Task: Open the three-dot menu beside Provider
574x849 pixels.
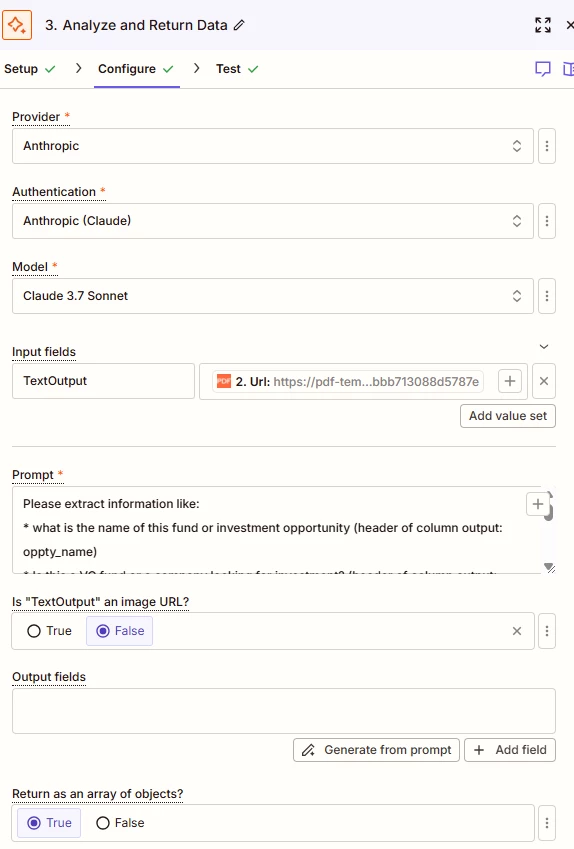Action: (547, 146)
